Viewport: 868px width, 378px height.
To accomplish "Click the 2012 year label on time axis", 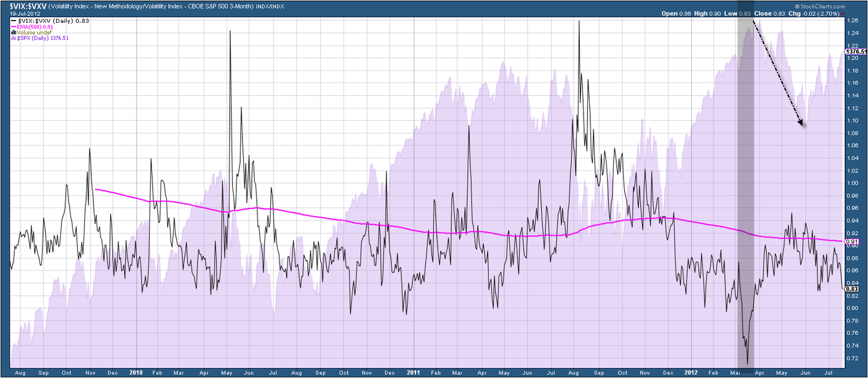I will (x=692, y=372).
